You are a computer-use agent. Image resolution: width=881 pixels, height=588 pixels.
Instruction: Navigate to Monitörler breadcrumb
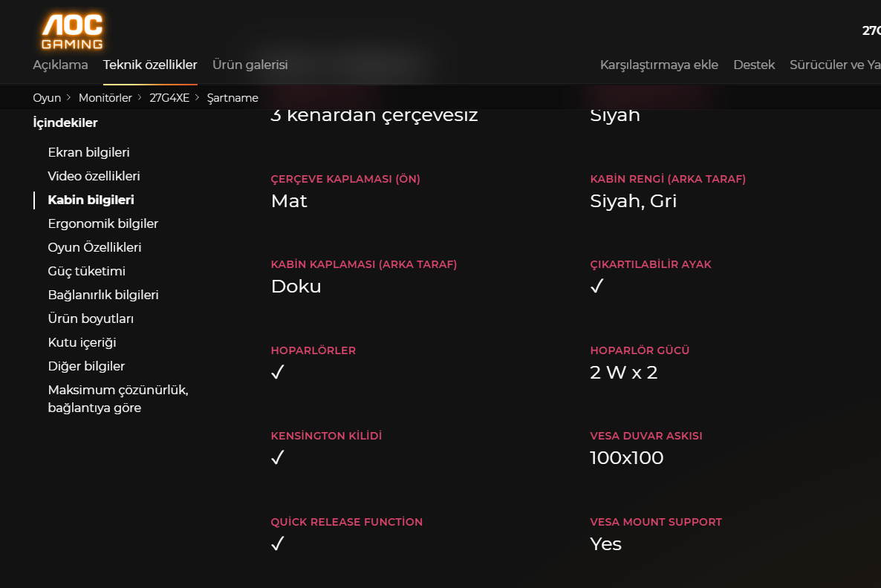(x=105, y=98)
